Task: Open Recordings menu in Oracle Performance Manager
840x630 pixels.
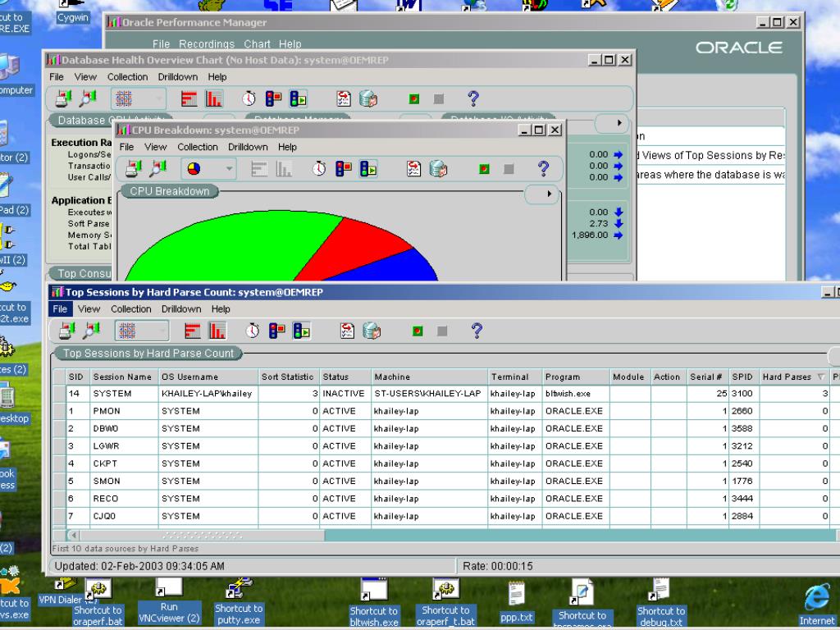Action: 207,44
